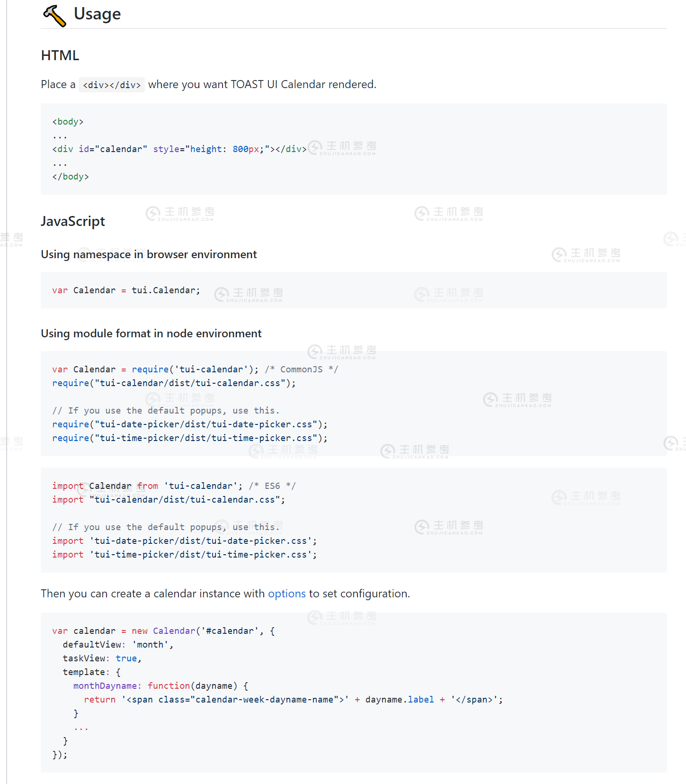Click 'var Calendar = tui.Calendar;' line
The height and width of the screenshot is (784, 686).
tap(126, 290)
